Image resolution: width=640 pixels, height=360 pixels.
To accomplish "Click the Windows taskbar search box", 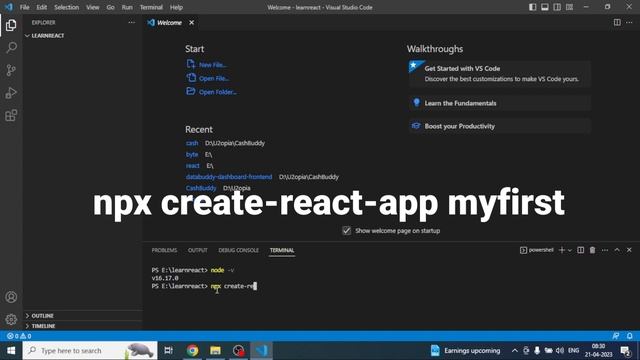I will coord(90,350).
